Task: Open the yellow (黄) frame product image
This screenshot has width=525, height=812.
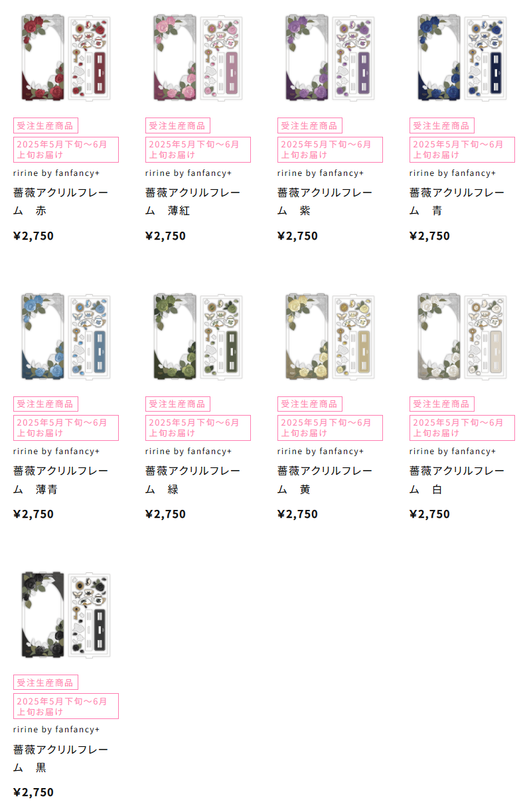Action: [330, 336]
